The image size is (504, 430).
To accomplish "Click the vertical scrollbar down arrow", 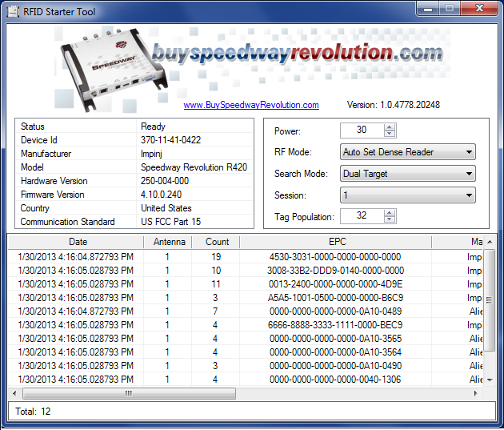I will 490,380.
